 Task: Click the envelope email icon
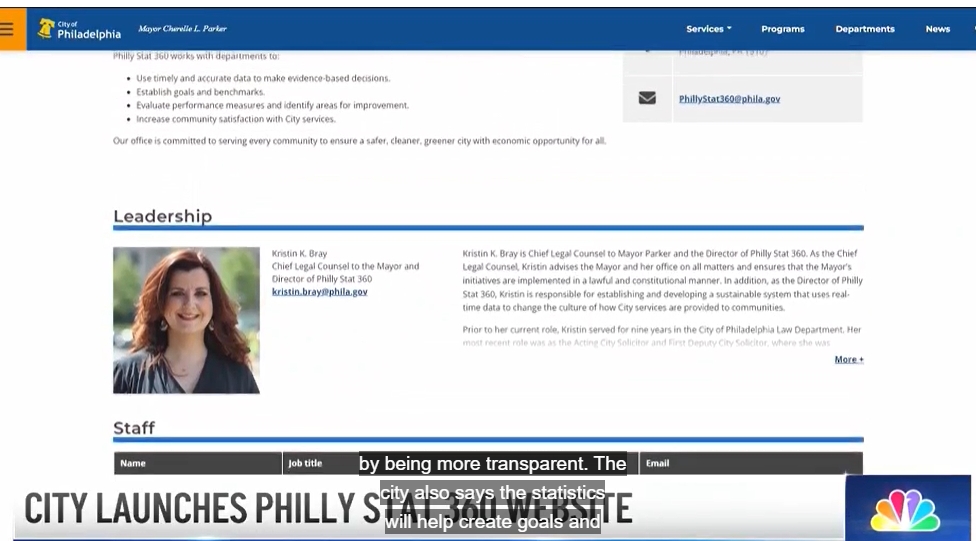[647, 98]
